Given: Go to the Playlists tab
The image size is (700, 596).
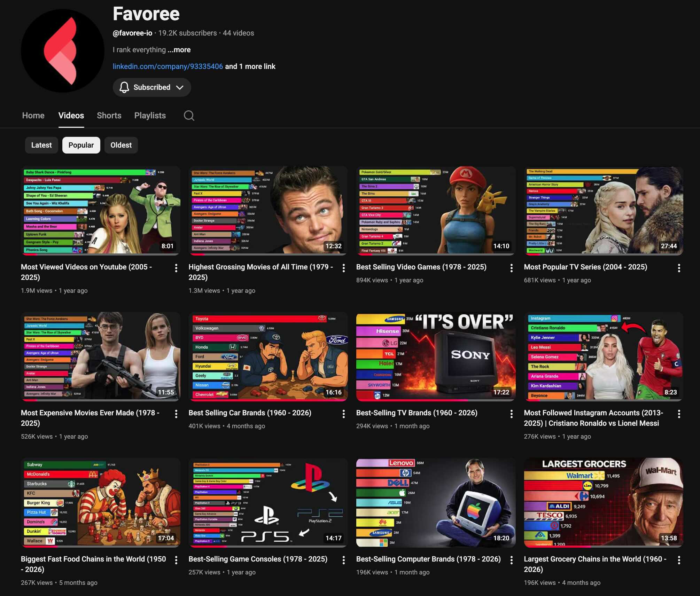Looking at the screenshot, I should click(x=150, y=116).
